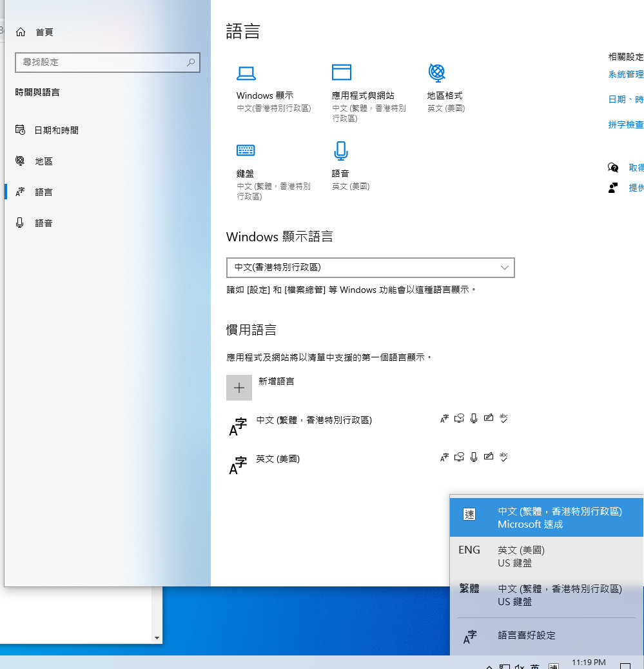This screenshot has width=644, height=669.
Task: Open the 地區 settings page
Action: tap(34, 161)
